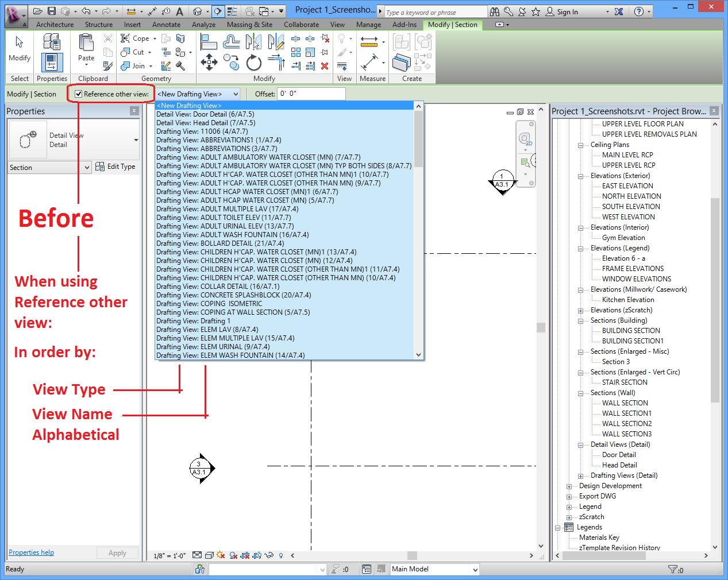Click the Edit Type button
Viewport: 728px width, 580px height.
click(115, 167)
